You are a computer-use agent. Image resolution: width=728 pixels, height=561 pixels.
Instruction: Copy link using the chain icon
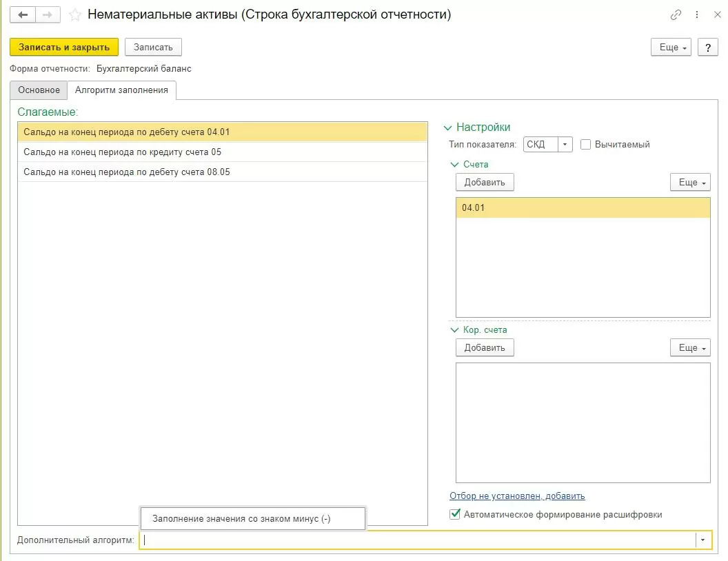[676, 14]
